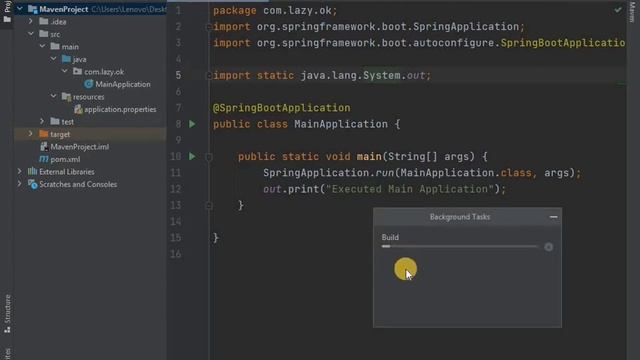Viewport: 640px width, 360px height.
Task: Expand the .idea folder
Action: point(31,21)
